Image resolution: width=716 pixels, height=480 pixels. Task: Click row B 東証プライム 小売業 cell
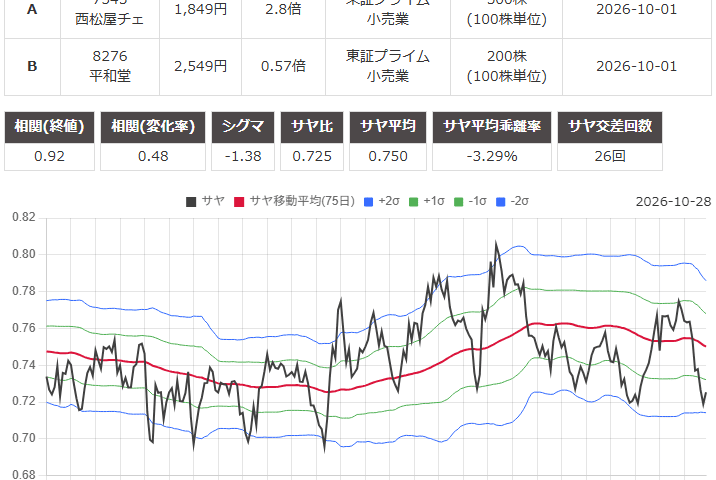[388, 67]
